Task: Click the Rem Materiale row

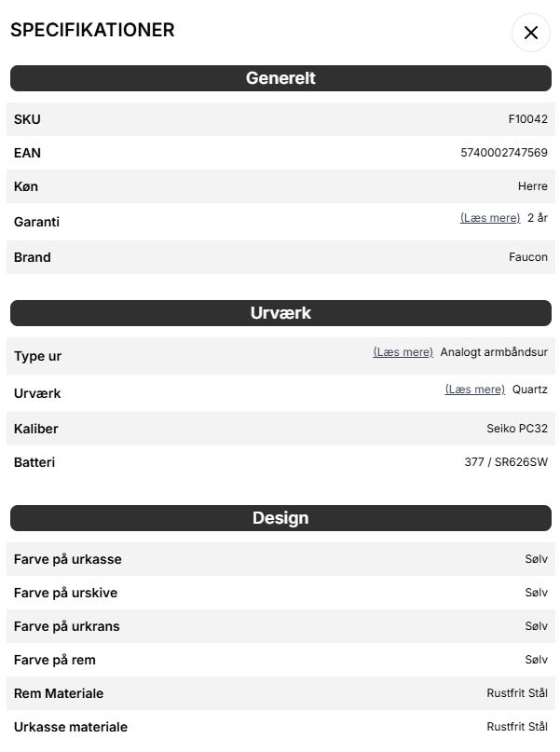Action: point(280,693)
